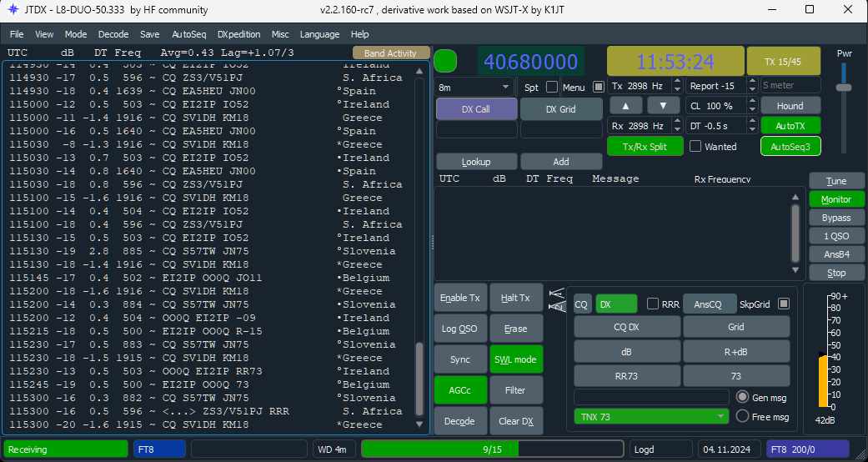Click the Clear DX button
The height and width of the screenshot is (462, 868).
(x=516, y=422)
